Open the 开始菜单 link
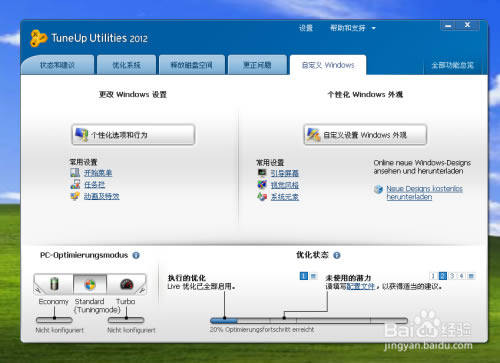The image size is (500, 363). 98,173
